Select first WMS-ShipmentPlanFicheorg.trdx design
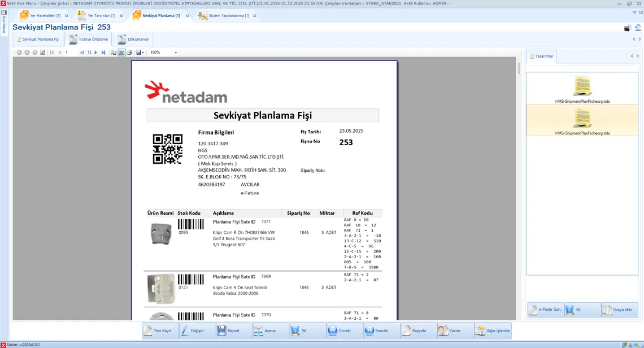This screenshot has width=644, height=348. (582, 89)
